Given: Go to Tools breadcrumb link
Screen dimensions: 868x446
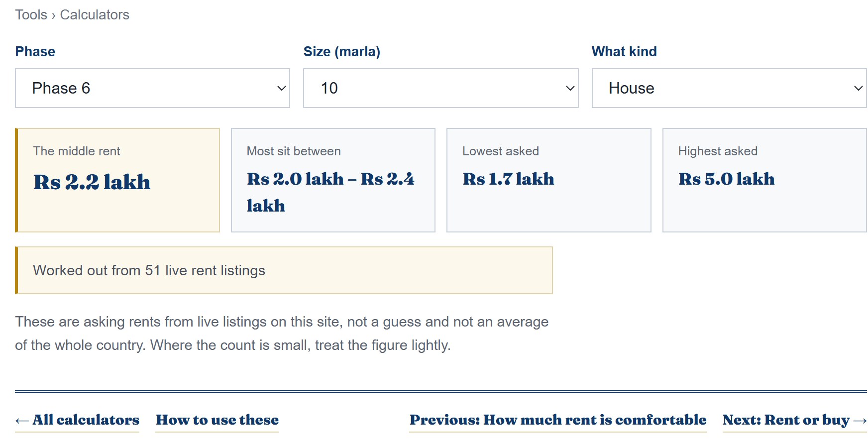Looking at the screenshot, I should 31,15.
